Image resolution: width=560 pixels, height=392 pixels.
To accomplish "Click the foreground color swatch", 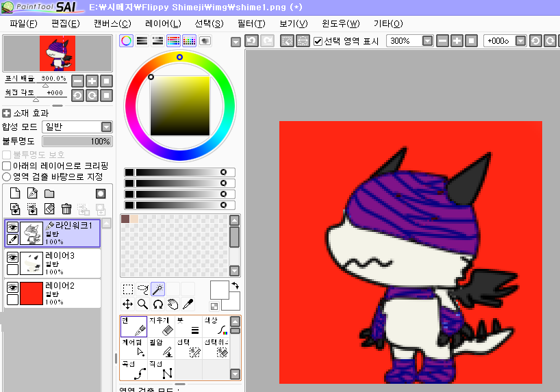I will (x=219, y=290).
